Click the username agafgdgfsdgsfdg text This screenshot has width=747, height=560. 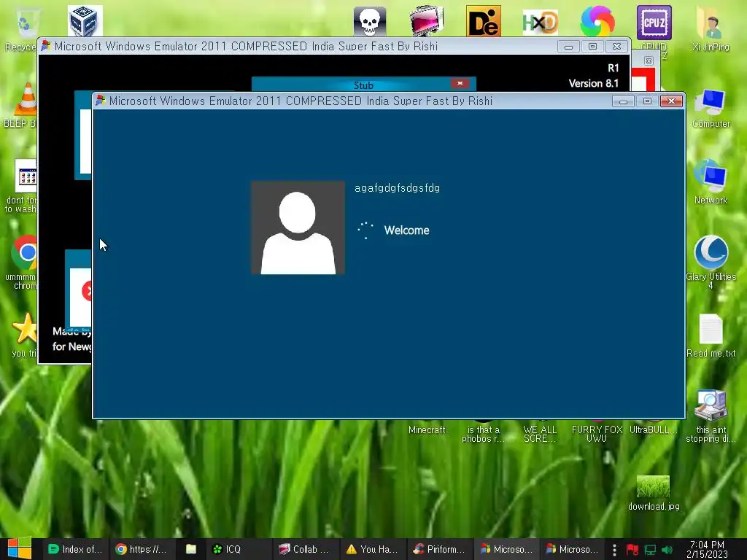pos(397,188)
